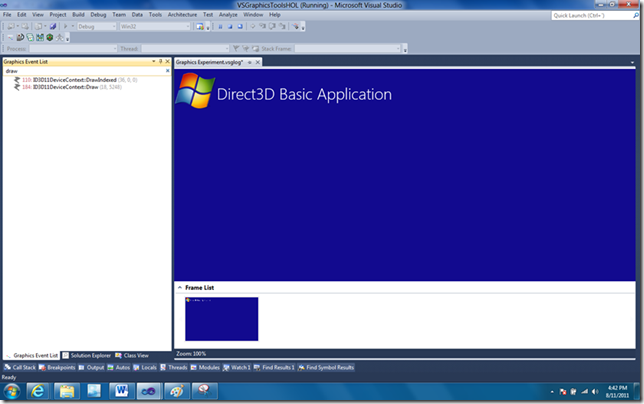Open Microsoft Word from taskbar
The width and height of the screenshot is (644, 404).
point(121,391)
